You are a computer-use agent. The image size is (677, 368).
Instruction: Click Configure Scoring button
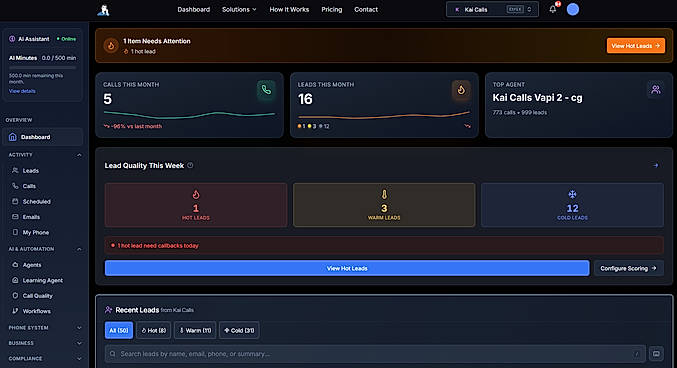click(629, 268)
